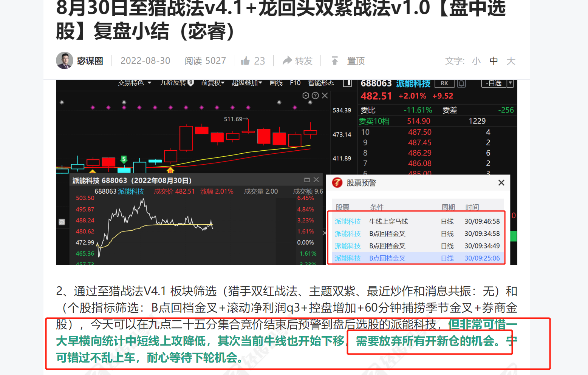Viewport: 588px width, 375px height.
Task: Close the 股票预警 alert window
Action: coord(501,183)
